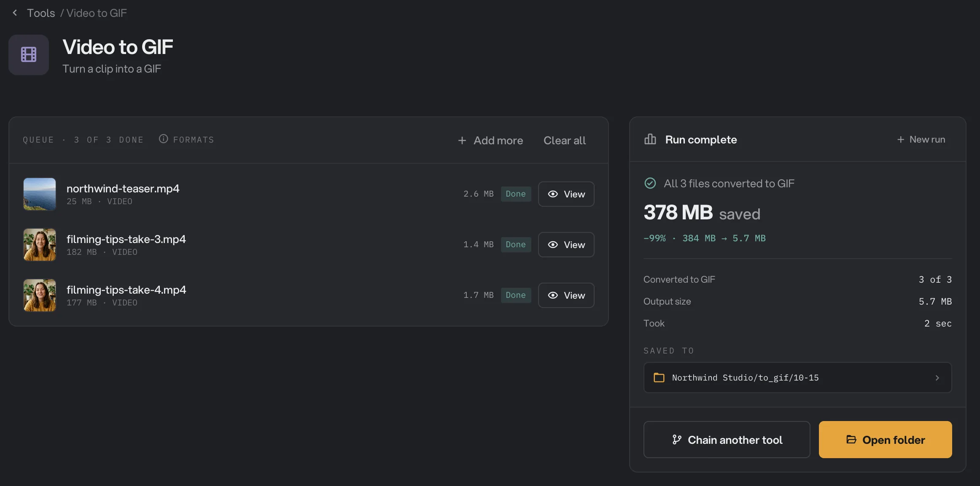Click the -99% 384 MB to 5.7 MB summary
980x486 pixels.
click(x=705, y=238)
